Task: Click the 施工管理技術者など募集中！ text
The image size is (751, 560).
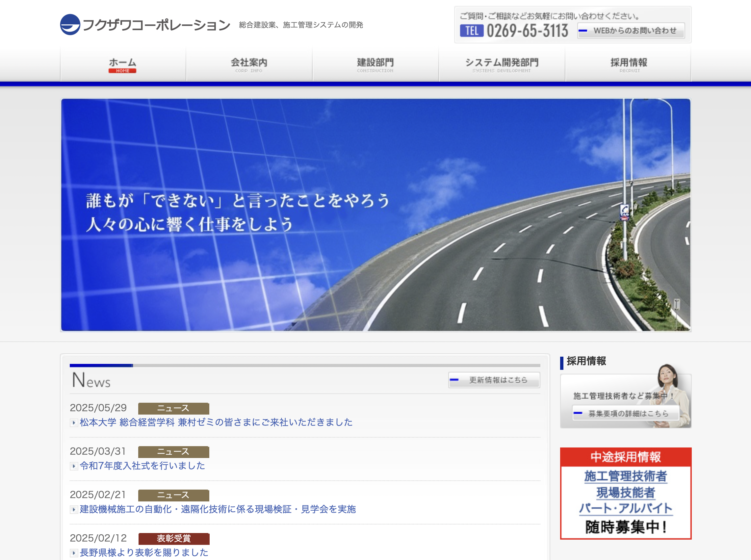Action: click(x=623, y=396)
